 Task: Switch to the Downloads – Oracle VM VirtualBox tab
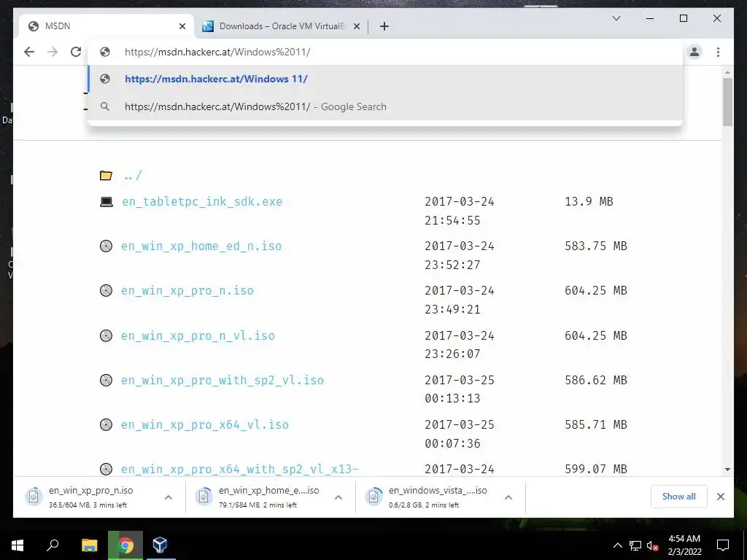point(282,26)
